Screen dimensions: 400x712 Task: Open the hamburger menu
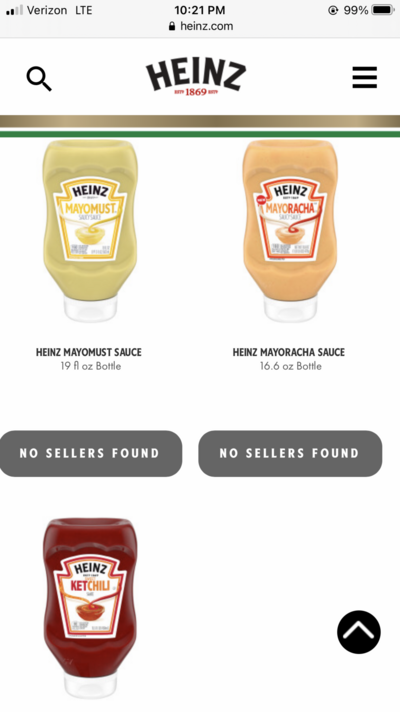pos(365,77)
